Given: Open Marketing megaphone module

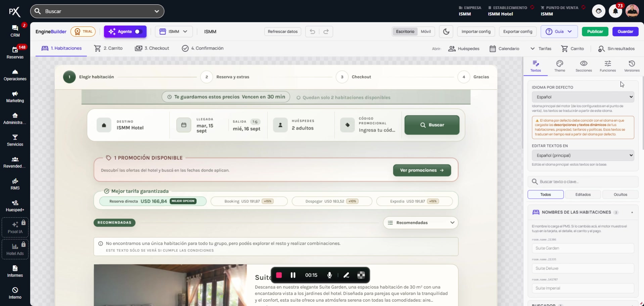Looking at the screenshot, I should [15, 97].
